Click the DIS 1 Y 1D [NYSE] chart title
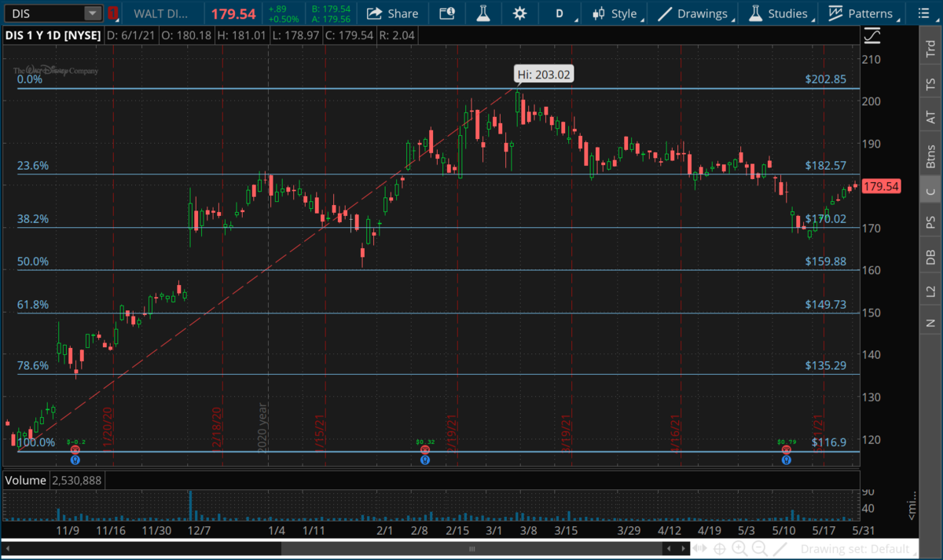Screen dimensions: 943x560 (x=52, y=36)
